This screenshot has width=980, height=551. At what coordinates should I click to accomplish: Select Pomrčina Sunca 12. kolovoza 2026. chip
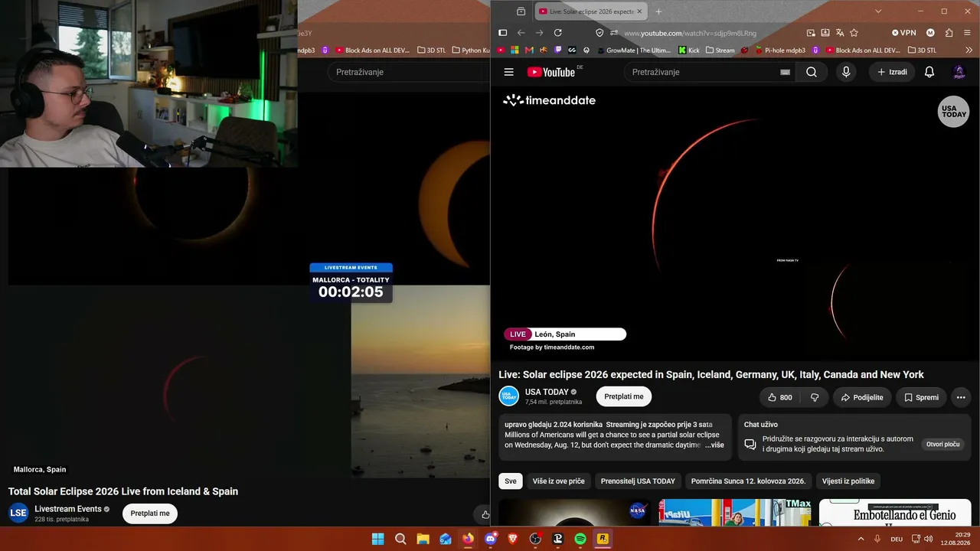748,481
